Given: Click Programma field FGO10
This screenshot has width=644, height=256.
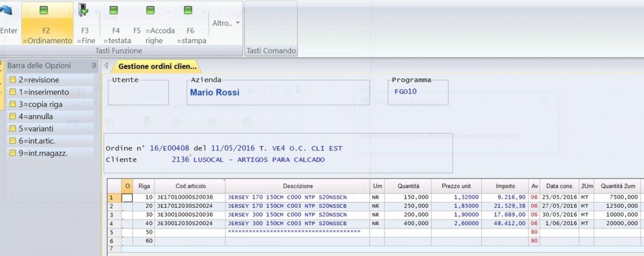Looking at the screenshot, I should click(x=418, y=93).
